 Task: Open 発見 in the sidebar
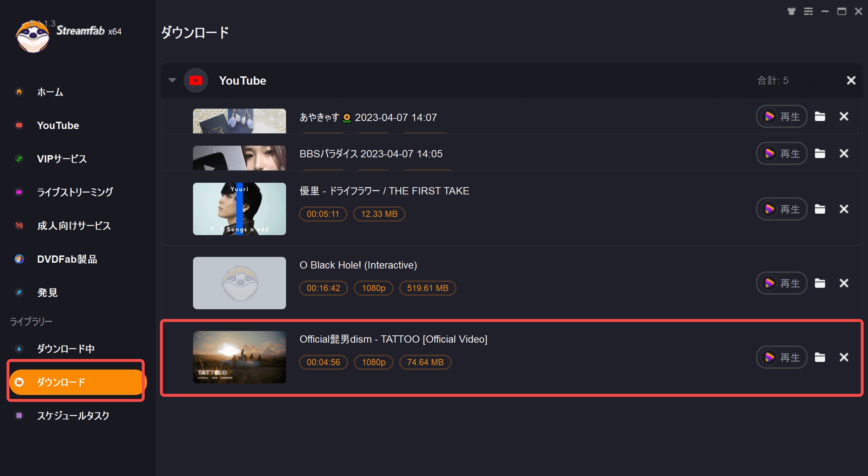pos(48,293)
